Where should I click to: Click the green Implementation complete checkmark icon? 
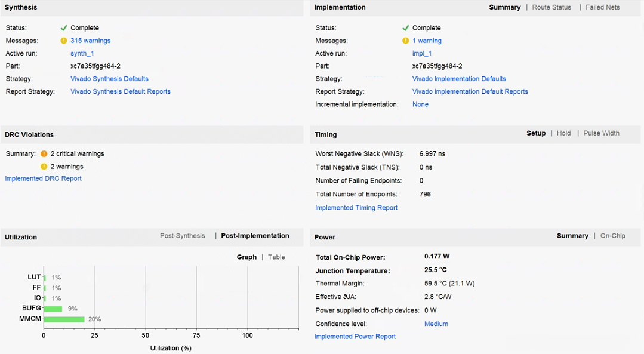[406, 28]
